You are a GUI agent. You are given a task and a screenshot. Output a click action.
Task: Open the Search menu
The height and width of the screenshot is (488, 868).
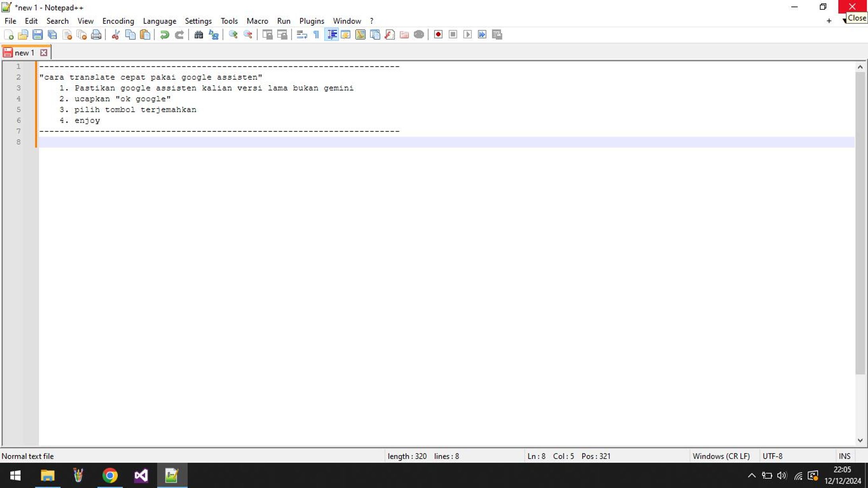click(x=58, y=21)
